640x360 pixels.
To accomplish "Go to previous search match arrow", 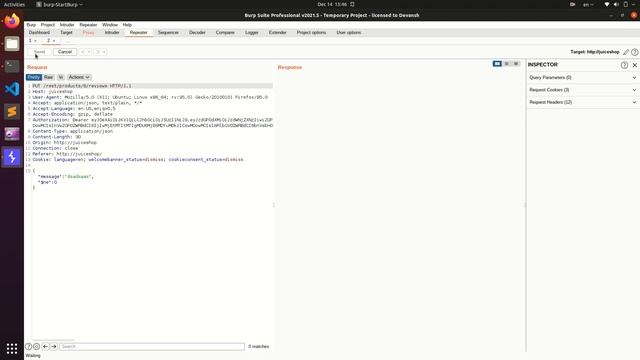I will point(45,346).
